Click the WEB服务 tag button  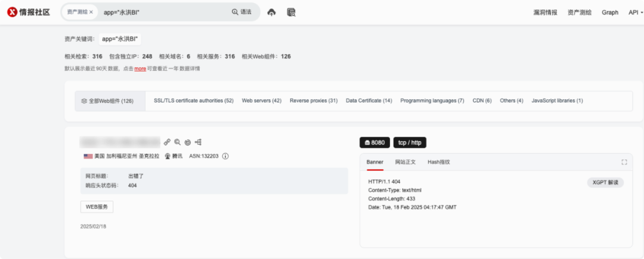pyautogui.click(x=97, y=207)
